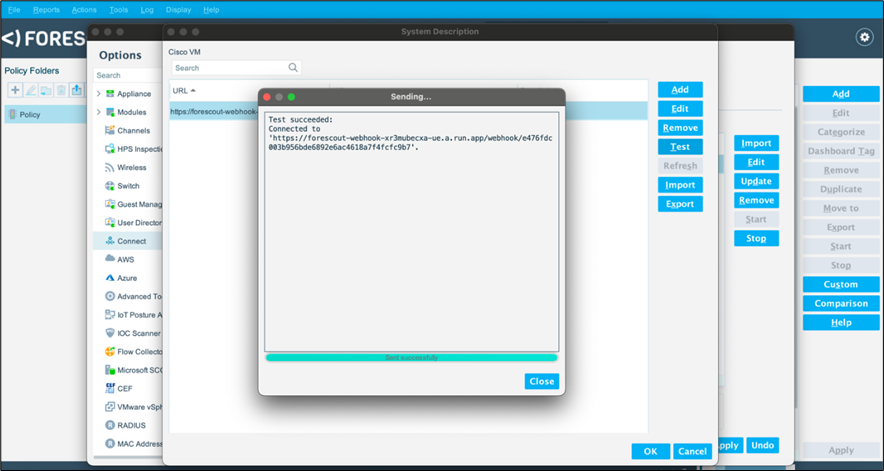Viewport: 884px width, 471px height.
Task: Click OK in System Description window
Action: (651, 451)
